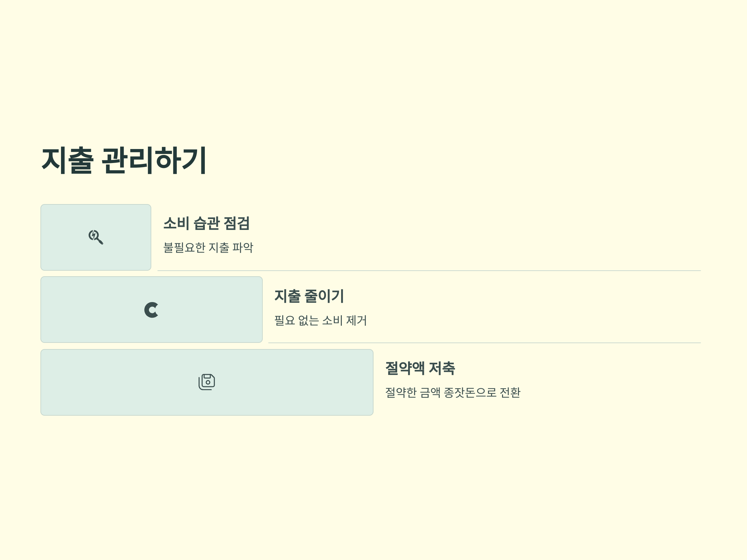Click the stacked floppy disk save icon
The image size is (747, 560).
pyautogui.click(x=207, y=382)
